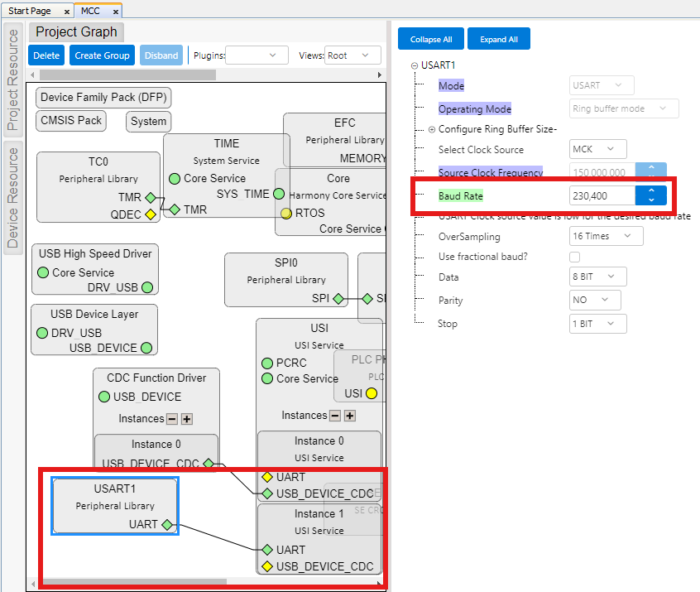Switch to the Start Page tab
Screen dimensions: 700x592
tap(30, 11)
